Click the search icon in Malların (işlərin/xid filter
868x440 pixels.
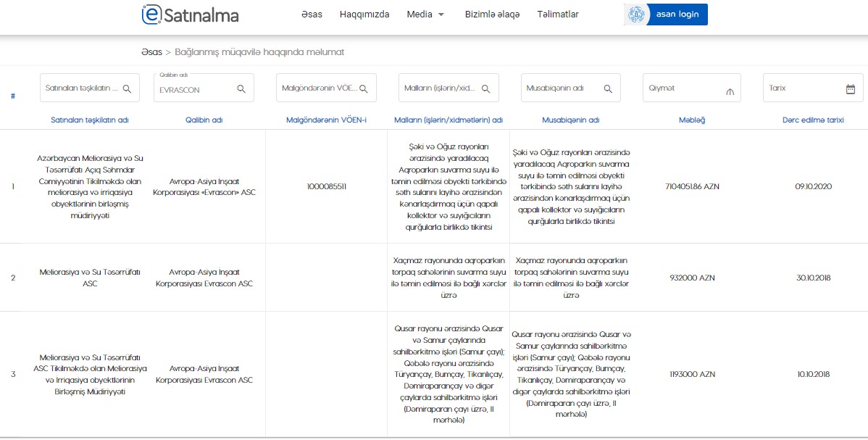click(x=486, y=88)
